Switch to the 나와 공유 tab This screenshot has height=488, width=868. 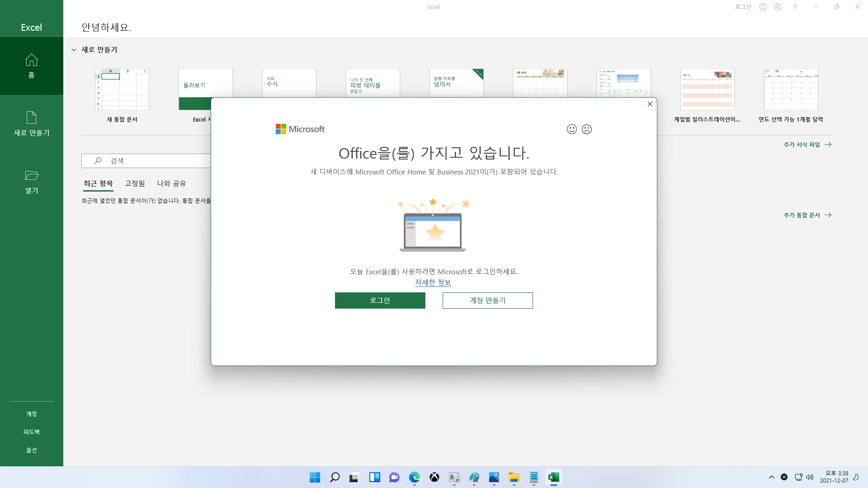coord(171,183)
